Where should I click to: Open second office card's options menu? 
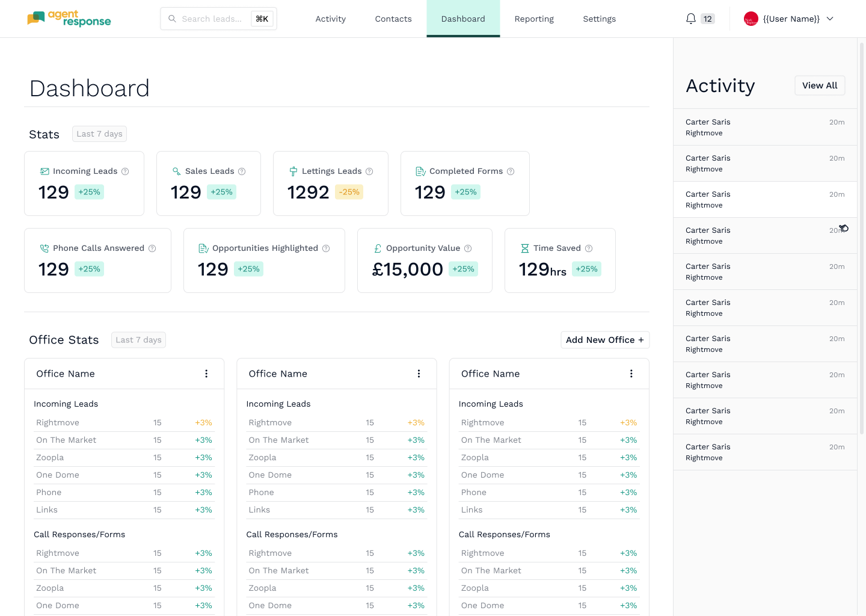[x=419, y=374]
